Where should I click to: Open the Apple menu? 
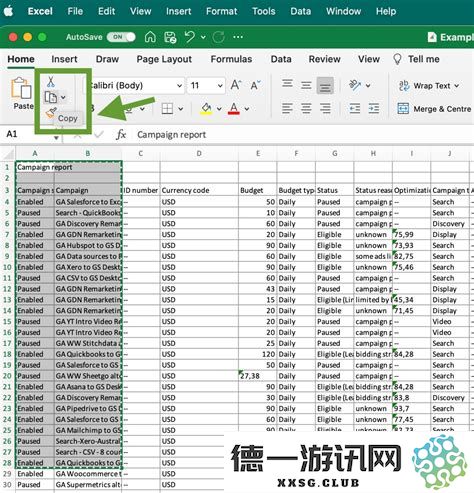pos(9,11)
